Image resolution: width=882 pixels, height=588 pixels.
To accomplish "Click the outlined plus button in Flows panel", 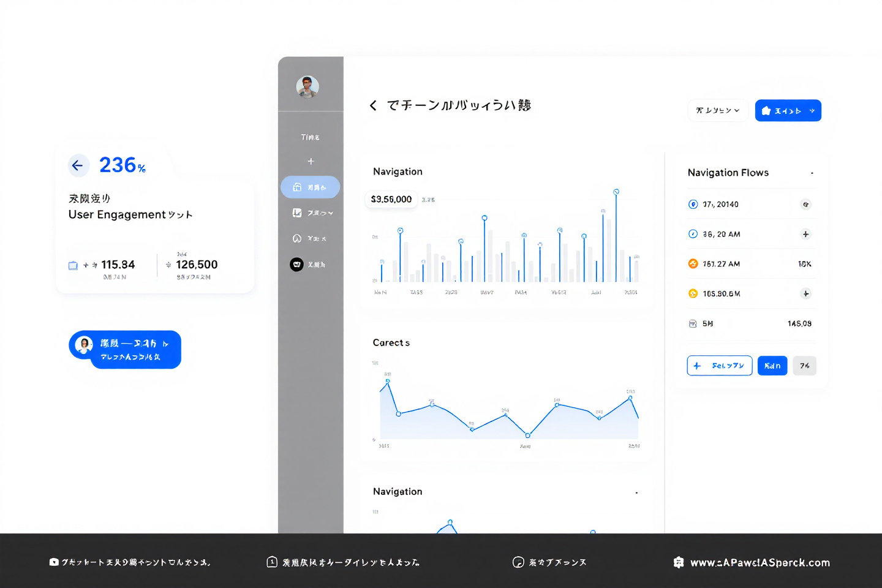I will click(720, 366).
